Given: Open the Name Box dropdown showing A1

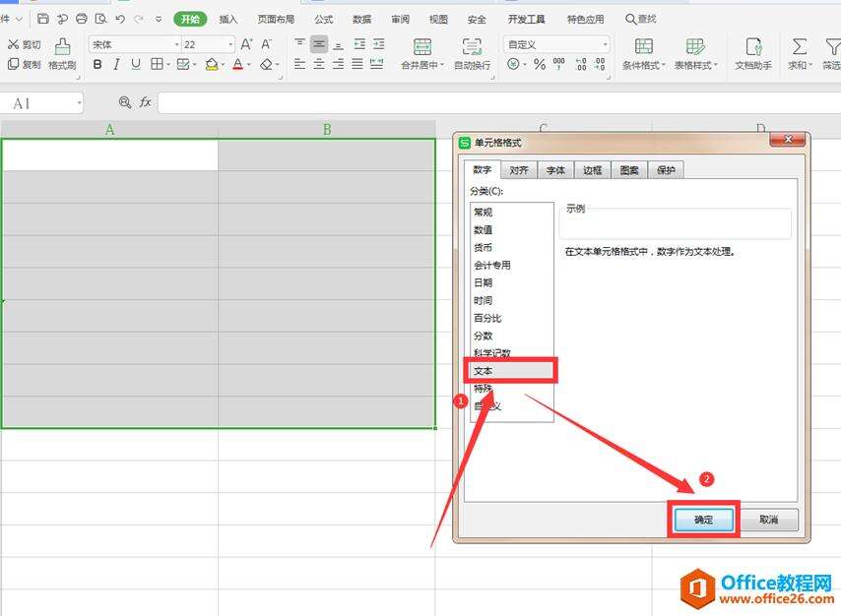Looking at the screenshot, I should pyautogui.click(x=80, y=102).
